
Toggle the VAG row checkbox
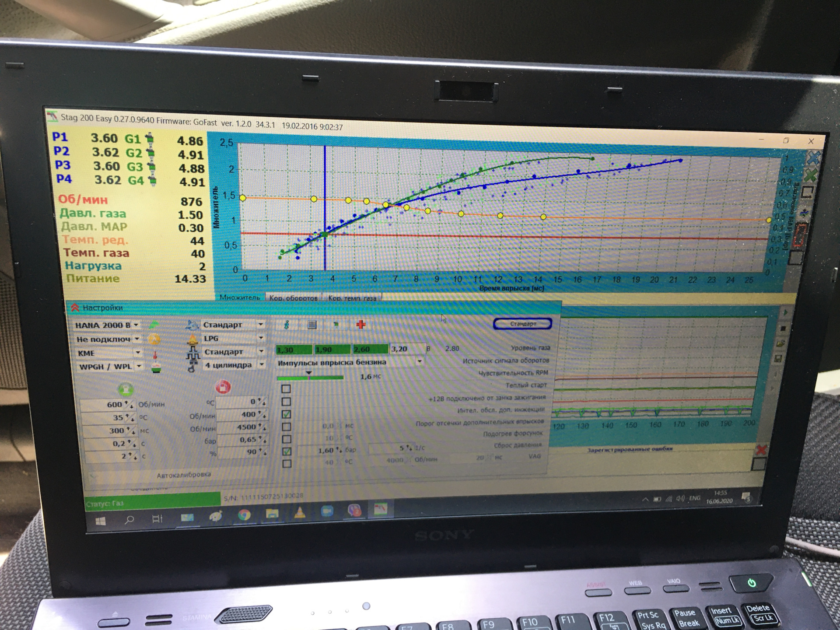pyautogui.click(x=287, y=463)
